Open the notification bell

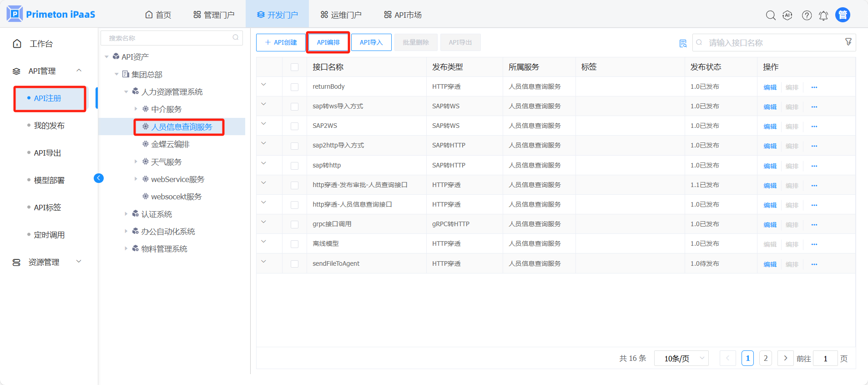click(x=823, y=15)
